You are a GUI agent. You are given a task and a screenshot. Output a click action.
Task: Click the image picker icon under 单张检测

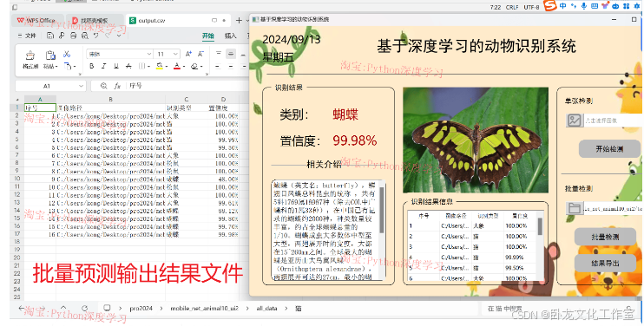(575, 121)
